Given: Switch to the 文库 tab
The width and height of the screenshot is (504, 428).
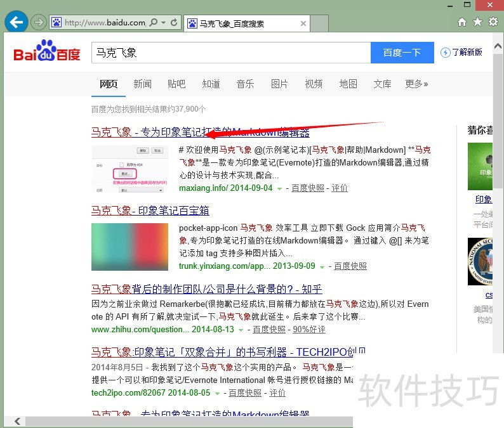Looking at the screenshot, I should click(382, 84).
